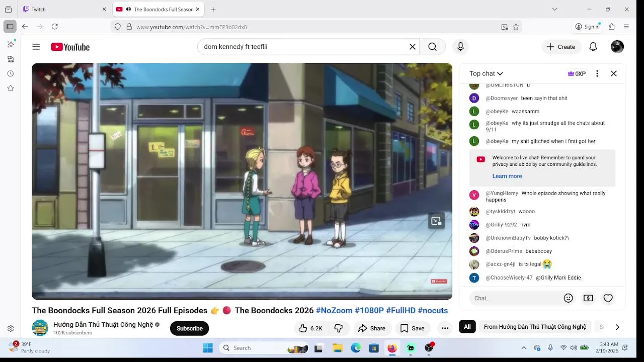644x362 pixels.
Task: Open Microsoft Edge from taskbar
Action: click(x=356, y=348)
